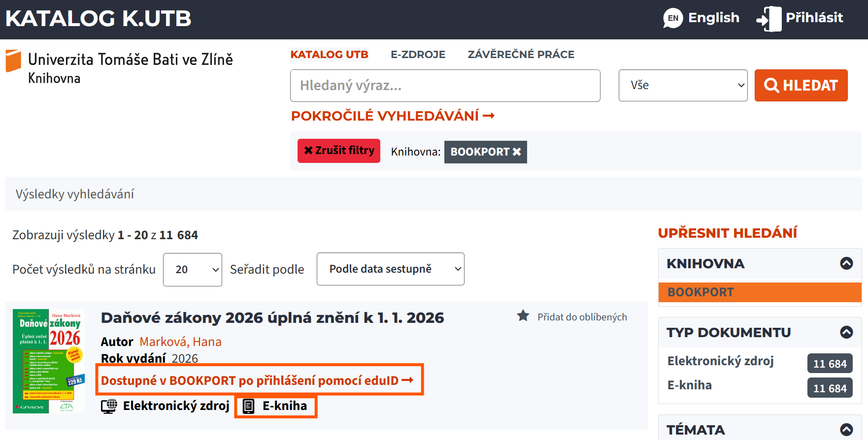Screen dimensions: 868x440
Task: Open the results per page dropdown
Action: point(192,269)
